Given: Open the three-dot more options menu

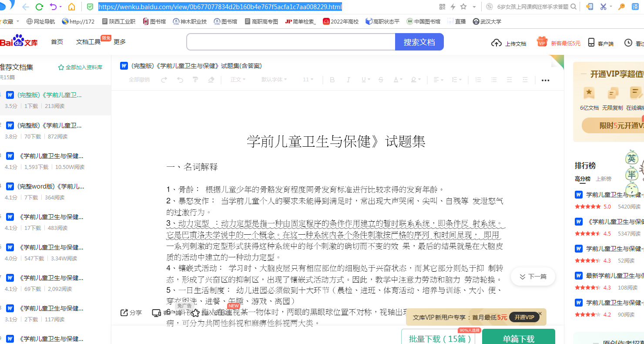Looking at the screenshot, I should (545, 80).
